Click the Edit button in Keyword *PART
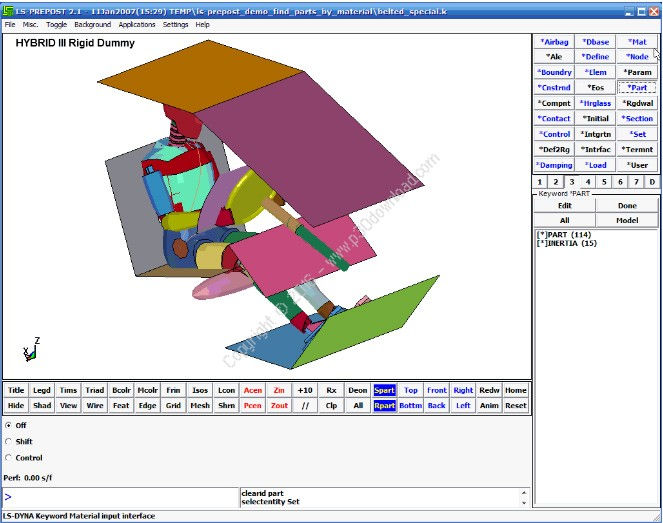The width and height of the screenshot is (663, 523). pos(564,206)
